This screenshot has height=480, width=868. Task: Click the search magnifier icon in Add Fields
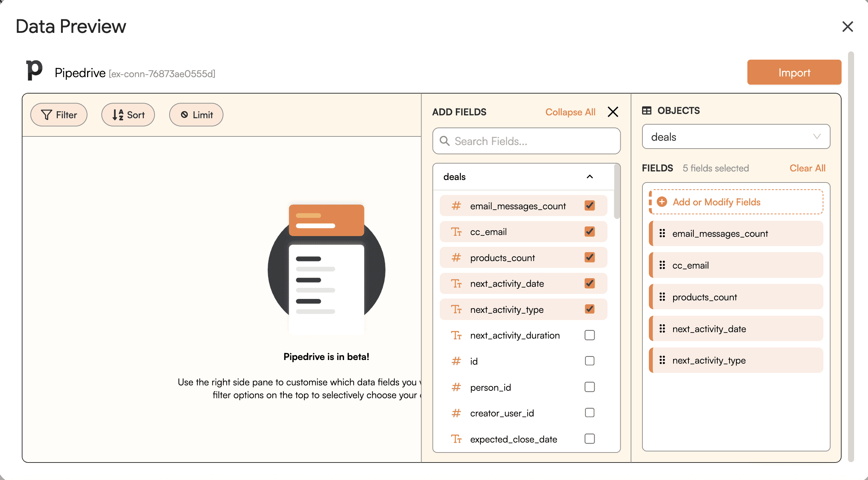click(444, 141)
